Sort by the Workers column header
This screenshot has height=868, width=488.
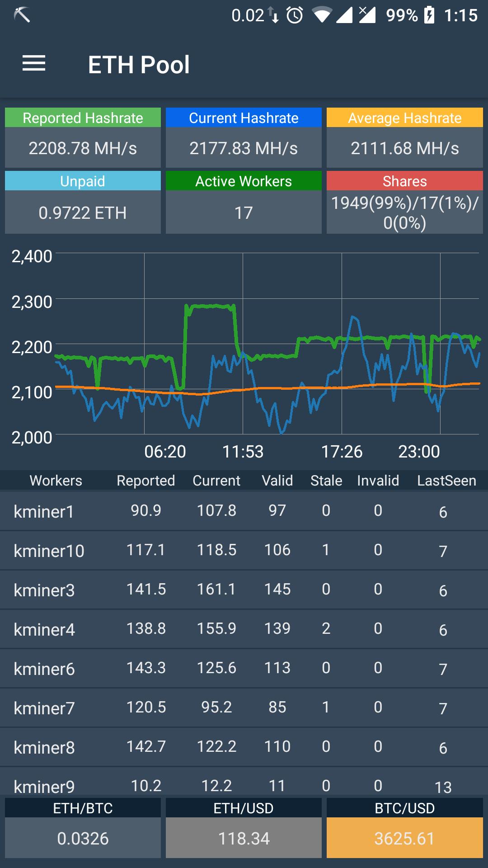click(x=56, y=481)
